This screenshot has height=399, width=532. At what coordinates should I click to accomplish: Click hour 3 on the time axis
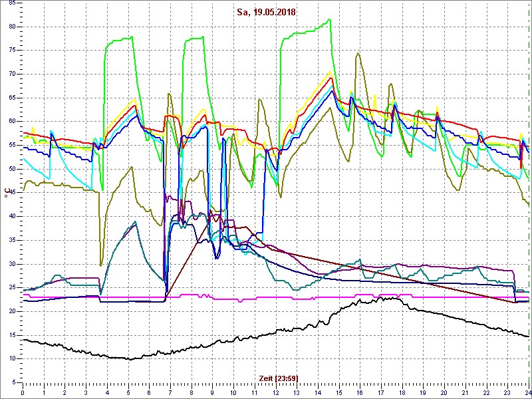[x=86, y=392]
